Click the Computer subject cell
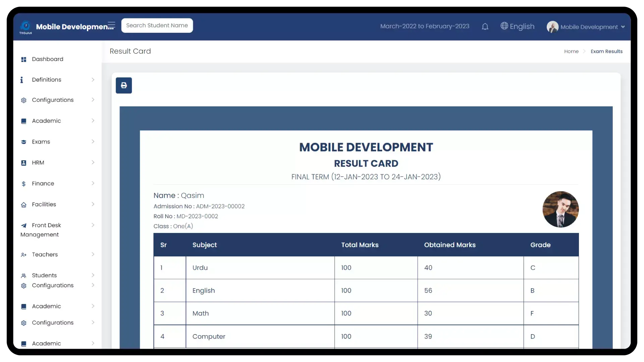The width and height of the screenshot is (644, 362). pyautogui.click(x=260, y=337)
